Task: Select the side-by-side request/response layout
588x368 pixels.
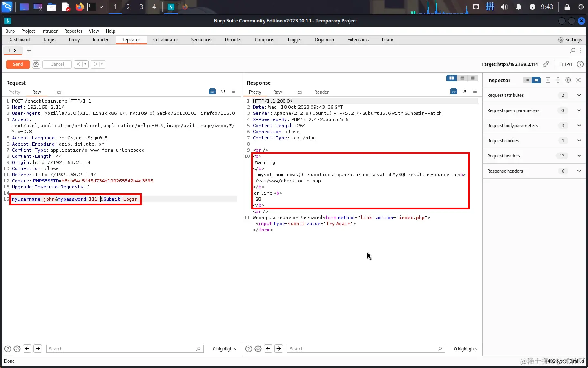Action: (x=452, y=78)
